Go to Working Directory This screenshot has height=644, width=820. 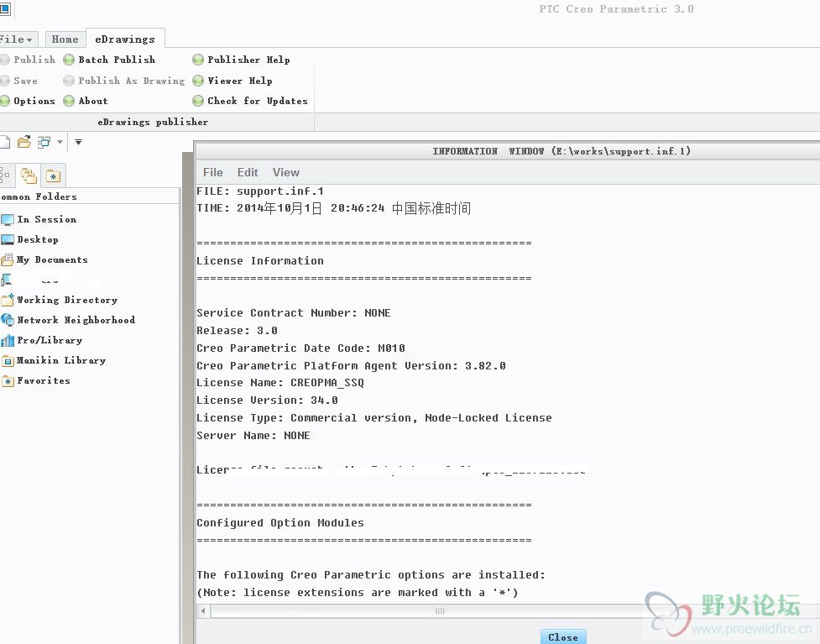click(60, 300)
